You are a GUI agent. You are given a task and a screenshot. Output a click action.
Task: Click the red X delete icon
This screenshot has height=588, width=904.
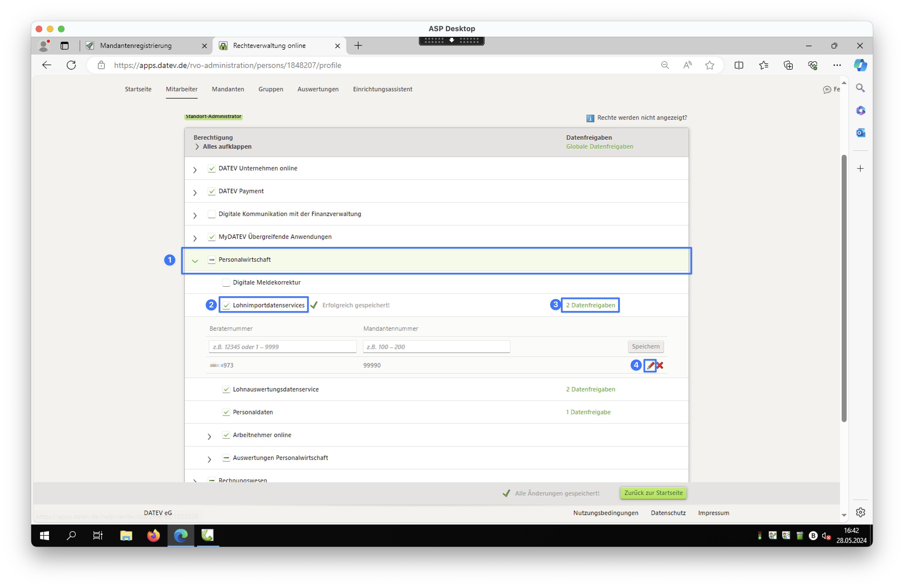(660, 365)
